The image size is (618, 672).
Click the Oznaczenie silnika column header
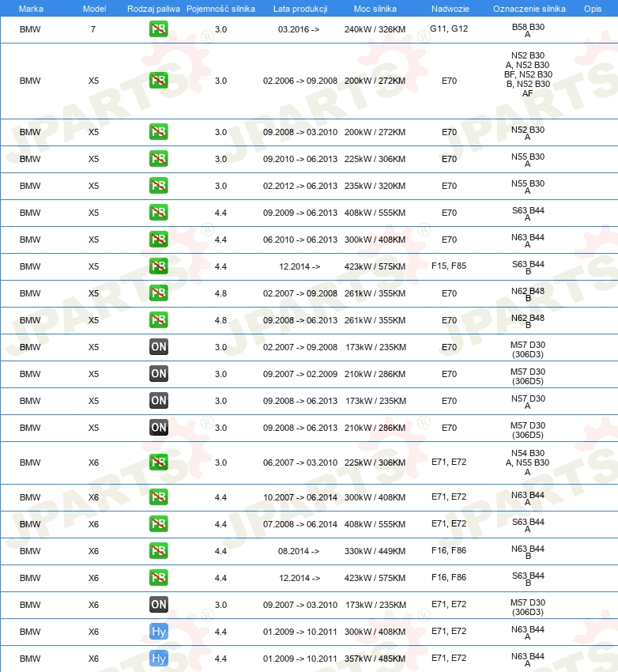(529, 9)
